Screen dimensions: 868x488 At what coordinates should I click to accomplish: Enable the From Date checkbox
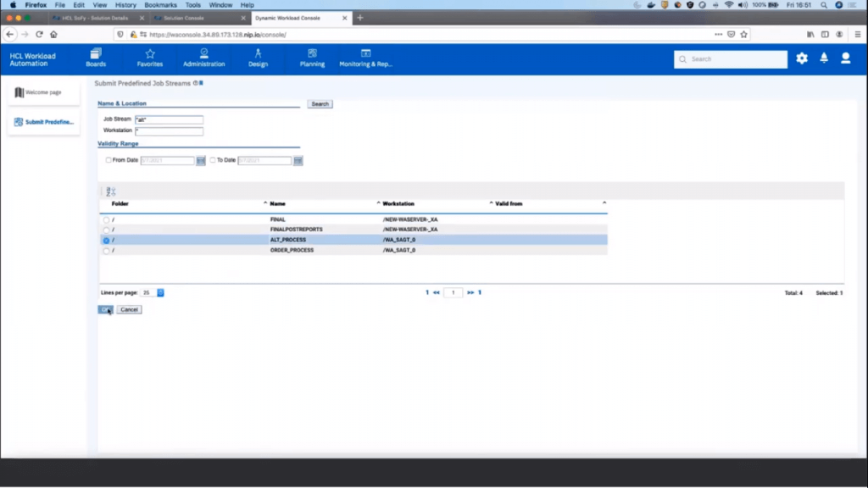(x=108, y=160)
